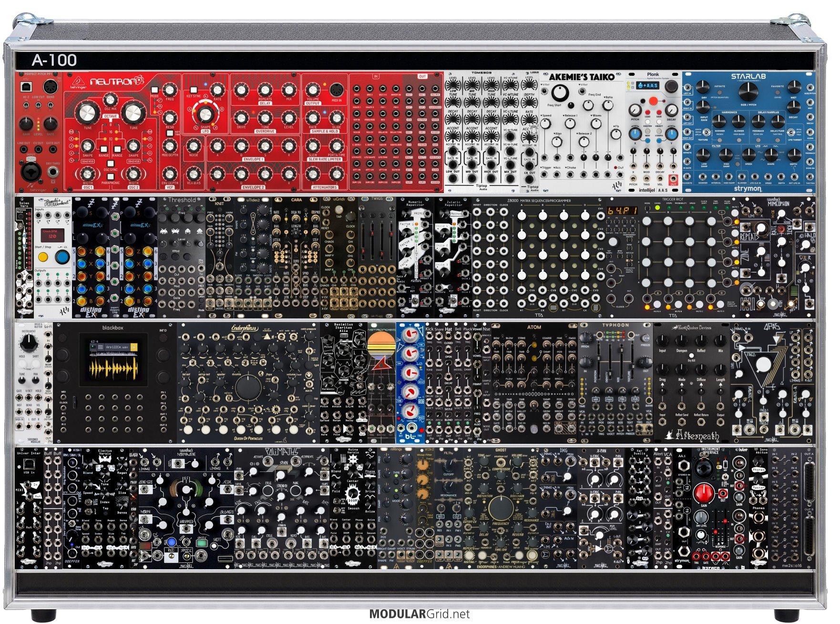The image size is (840, 624).
Task: Click the PORTA TIME knob on the Neutron
Action: pos(337,146)
